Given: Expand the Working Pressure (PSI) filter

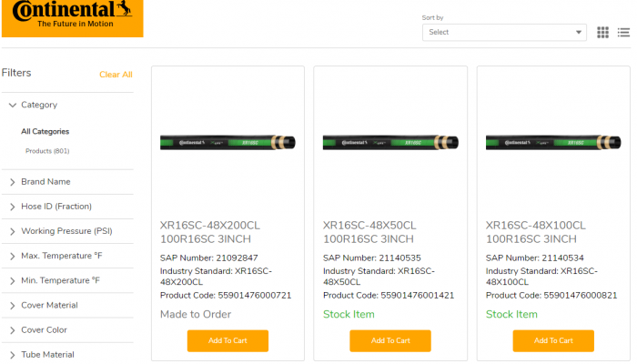Looking at the screenshot, I should (66, 231).
